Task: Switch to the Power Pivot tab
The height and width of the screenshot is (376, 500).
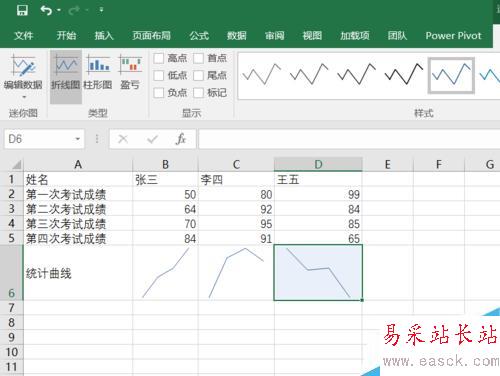Action: tap(453, 35)
